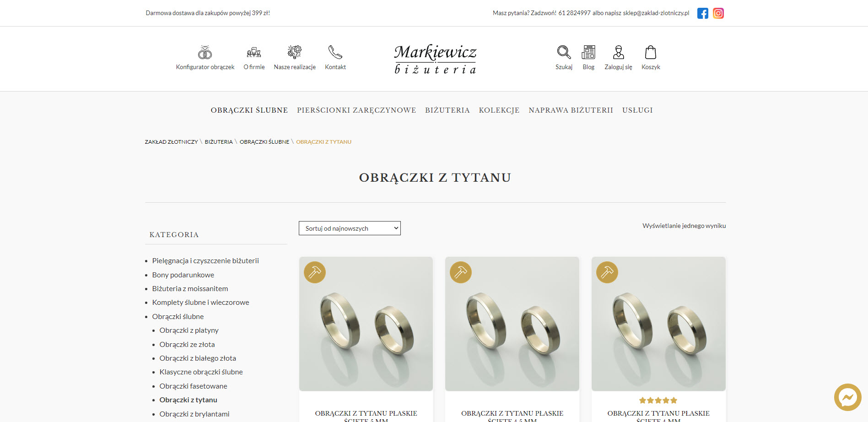Open the Koszyk shopping bag icon
Screen dimensions: 868x422
651,52
